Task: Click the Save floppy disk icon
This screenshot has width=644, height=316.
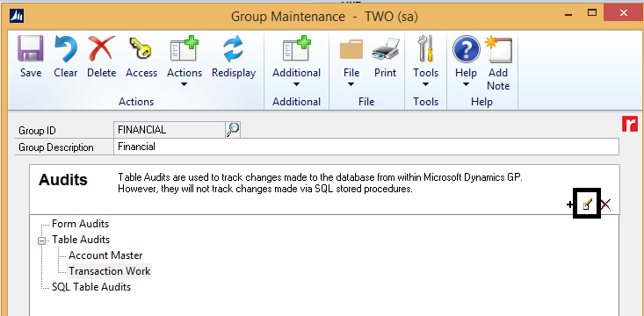Action: coord(31,49)
